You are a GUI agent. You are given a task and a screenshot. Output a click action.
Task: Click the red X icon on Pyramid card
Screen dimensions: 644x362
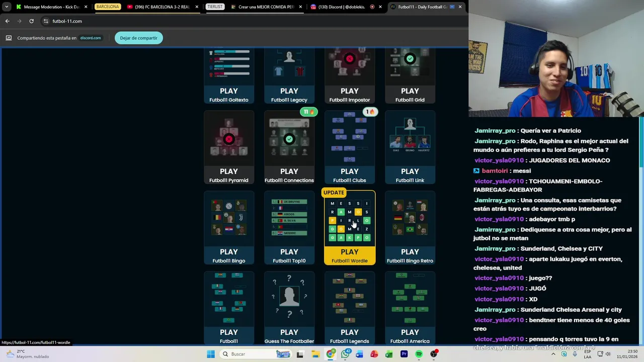(229, 139)
